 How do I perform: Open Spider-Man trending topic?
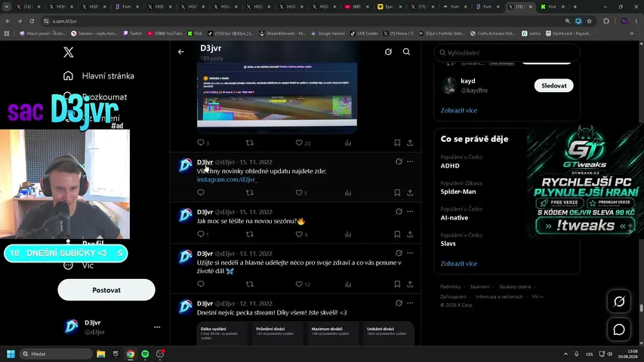(x=458, y=192)
